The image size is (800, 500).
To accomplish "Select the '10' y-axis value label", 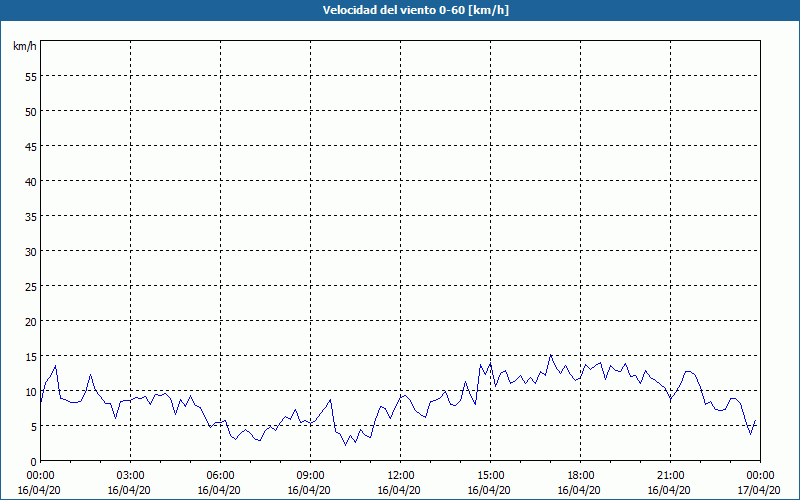I will click(x=31, y=392).
